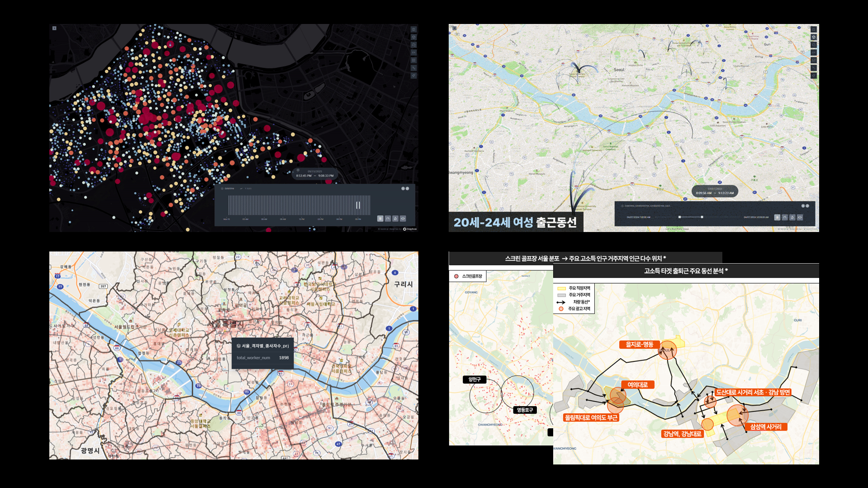Toggle 3D view on dark map

413,37
